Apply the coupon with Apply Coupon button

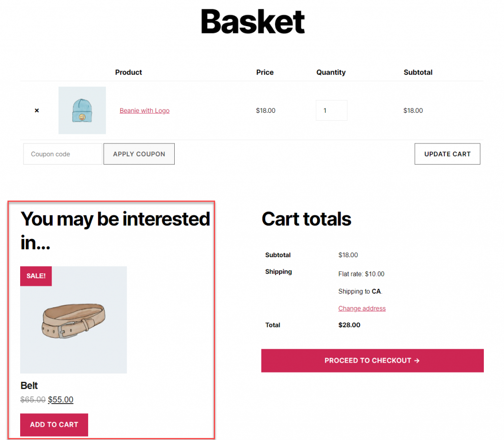click(x=139, y=154)
